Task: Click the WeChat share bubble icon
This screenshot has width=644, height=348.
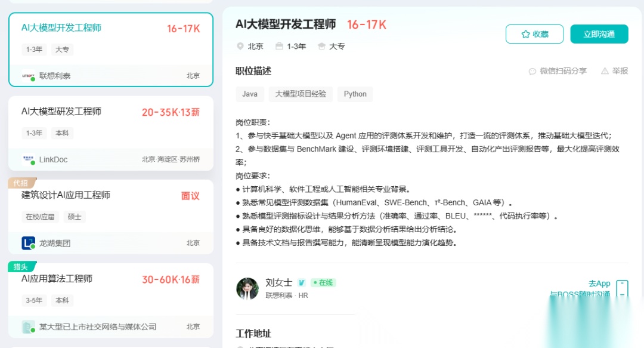Action: pyautogui.click(x=532, y=72)
